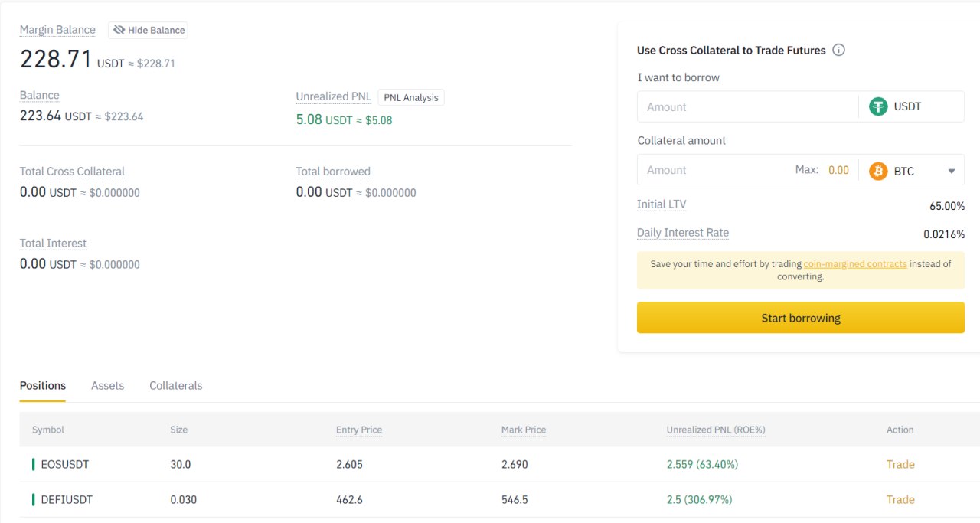Open the Collaterals tab
This screenshot has height=523, width=980.
pyautogui.click(x=175, y=385)
